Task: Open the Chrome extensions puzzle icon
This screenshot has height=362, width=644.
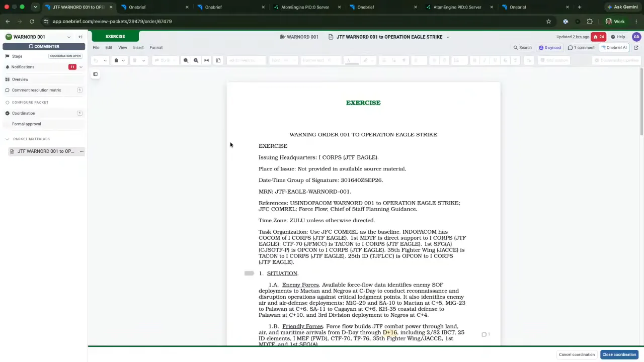Action: click(590, 22)
